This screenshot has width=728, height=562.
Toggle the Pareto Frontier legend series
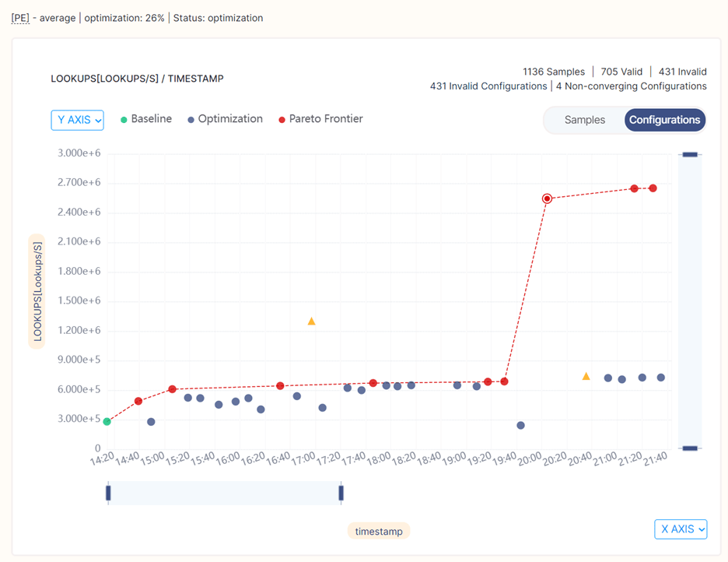pyautogui.click(x=320, y=119)
